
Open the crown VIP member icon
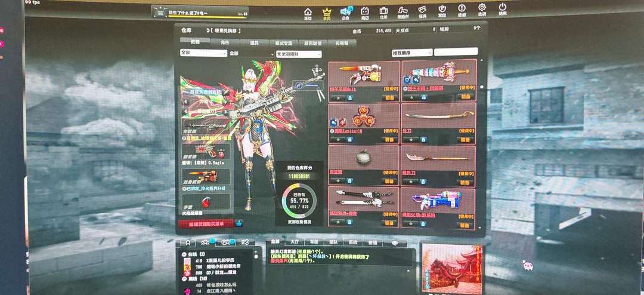[327, 14]
